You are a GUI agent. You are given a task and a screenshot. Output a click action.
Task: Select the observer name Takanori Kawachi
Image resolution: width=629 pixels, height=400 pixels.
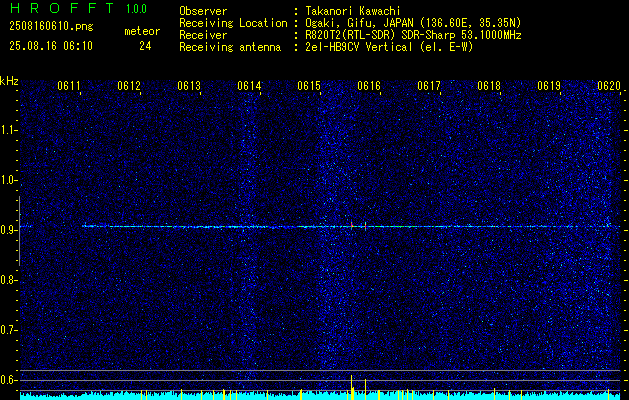pos(353,11)
